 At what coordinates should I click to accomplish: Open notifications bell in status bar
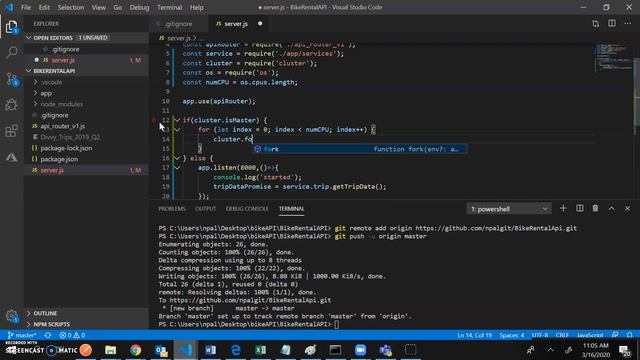[630, 335]
